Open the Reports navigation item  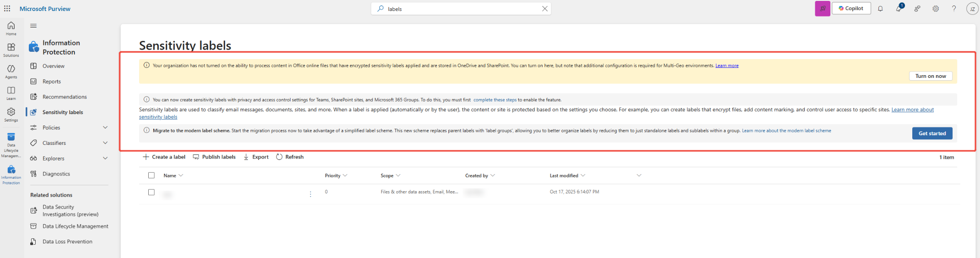point(52,82)
